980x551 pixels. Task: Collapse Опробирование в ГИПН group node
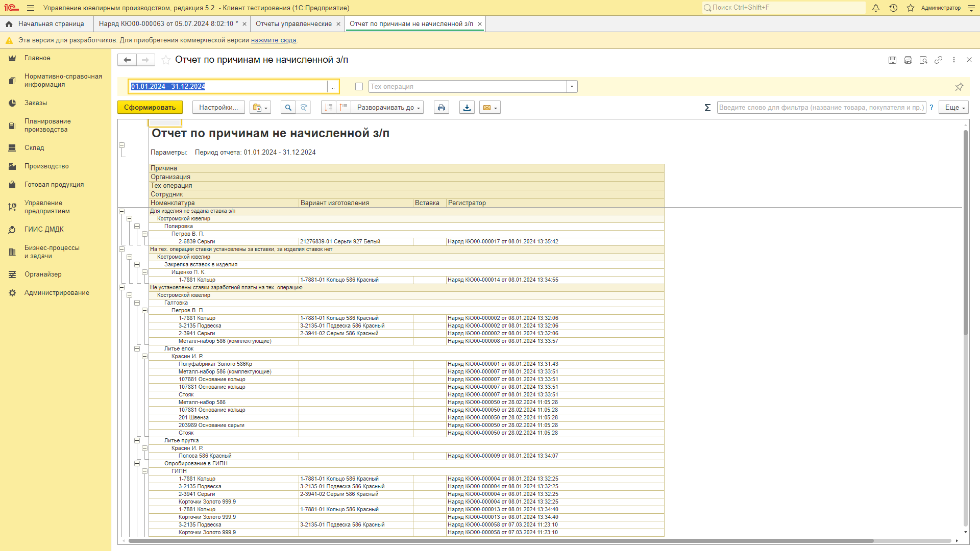coord(137,464)
